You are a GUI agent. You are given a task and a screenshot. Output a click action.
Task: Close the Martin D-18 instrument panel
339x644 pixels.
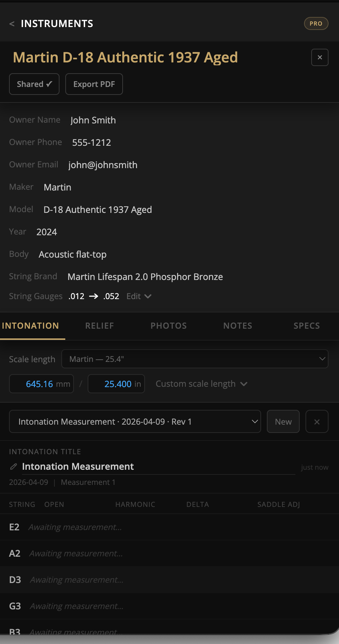pos(320,57)
